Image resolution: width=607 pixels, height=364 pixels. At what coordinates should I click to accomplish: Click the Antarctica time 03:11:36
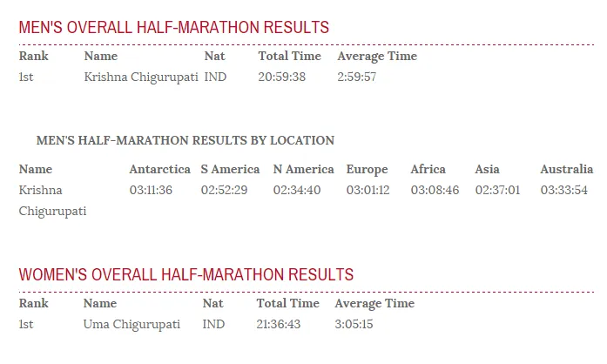click(151, 190)
